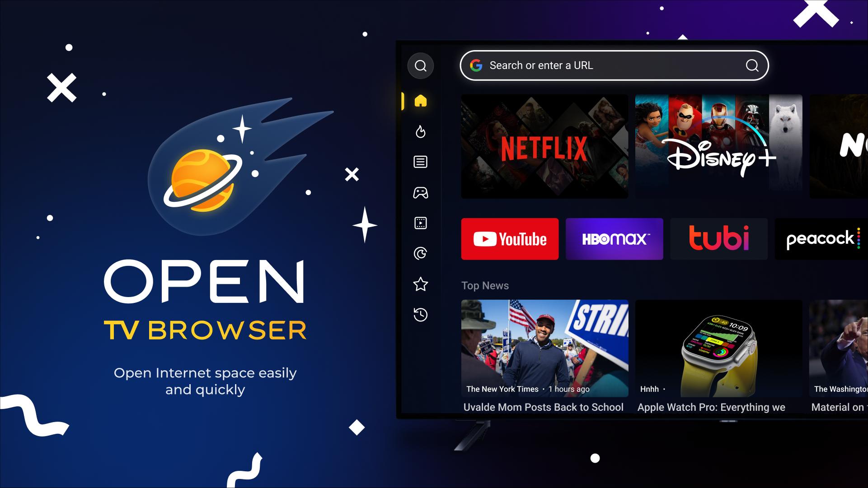Screen dimensions: 868x488
Task: Click the sidebar search icon
Action: (420, 65)
